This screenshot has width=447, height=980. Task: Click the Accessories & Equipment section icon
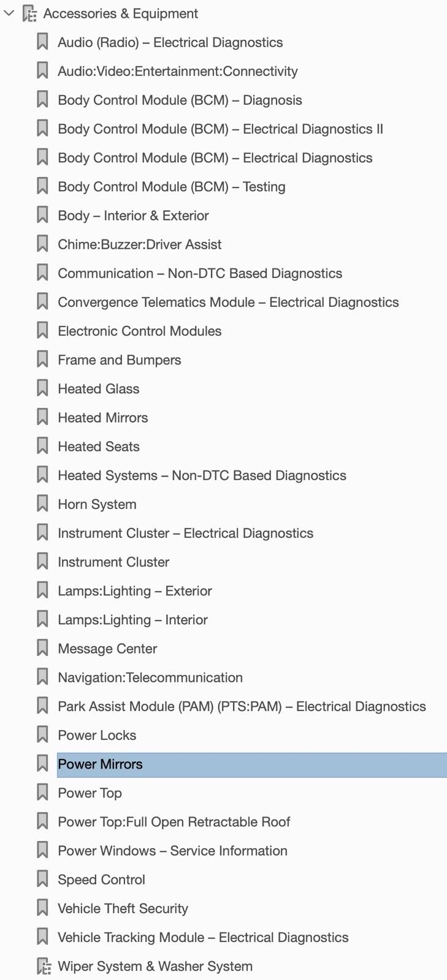pyautogui.click(x=29, y=13)
